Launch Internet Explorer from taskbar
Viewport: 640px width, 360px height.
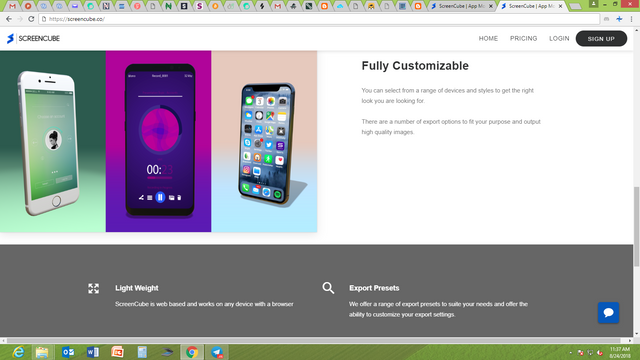[18, 352]
